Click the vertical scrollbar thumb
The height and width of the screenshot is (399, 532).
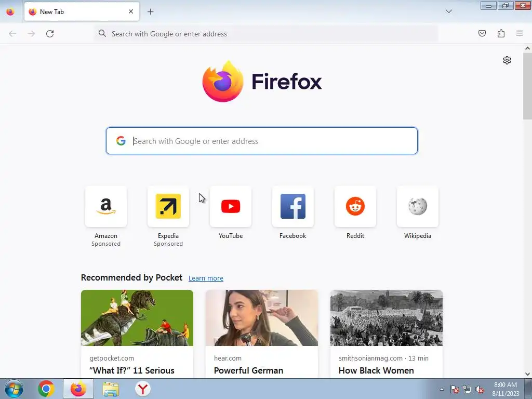click(x=527, y=86)
